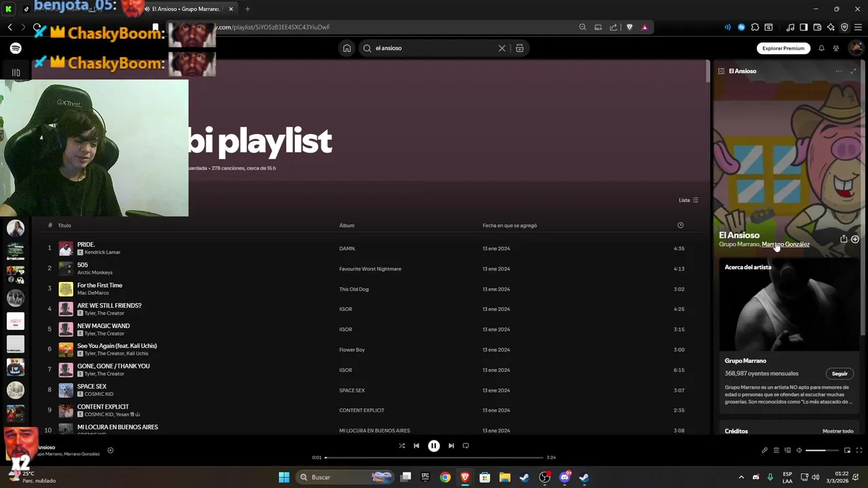The width and height of the screenshot is (868, 488).
Task: Open the miniplayer icon
Action: [847, 451]
